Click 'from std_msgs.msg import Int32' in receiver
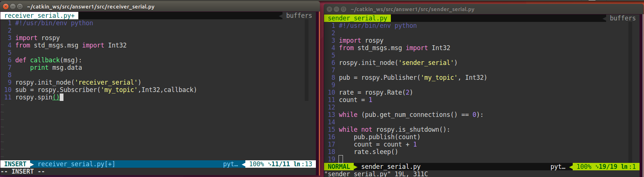 point(71,45)
